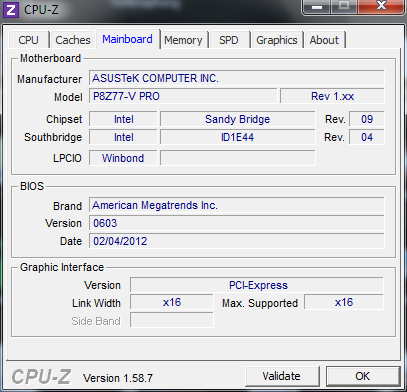Click the disabled Side Band field

tap(172, 320)
